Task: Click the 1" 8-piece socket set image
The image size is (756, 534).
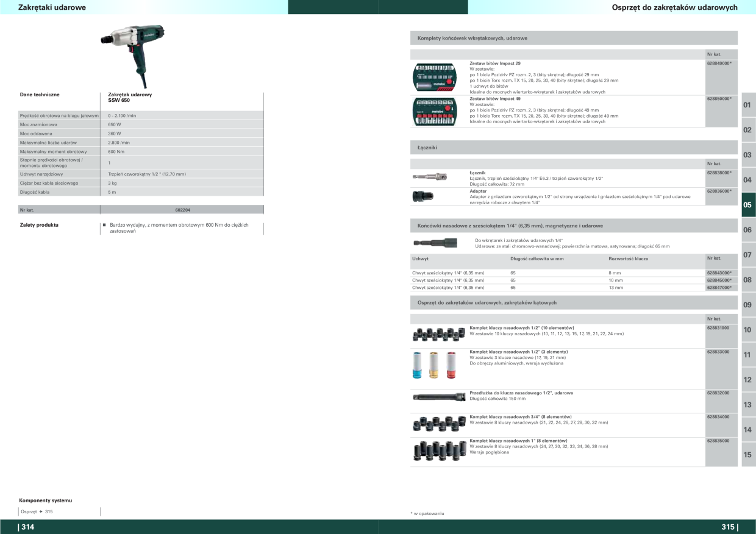Action: click(439, 450)
